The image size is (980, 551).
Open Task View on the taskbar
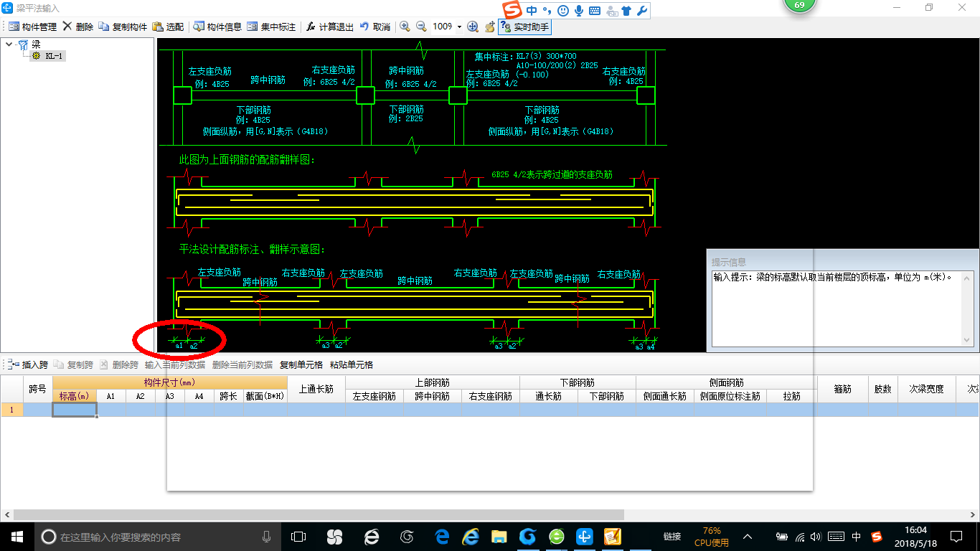(x=298, y=536)
